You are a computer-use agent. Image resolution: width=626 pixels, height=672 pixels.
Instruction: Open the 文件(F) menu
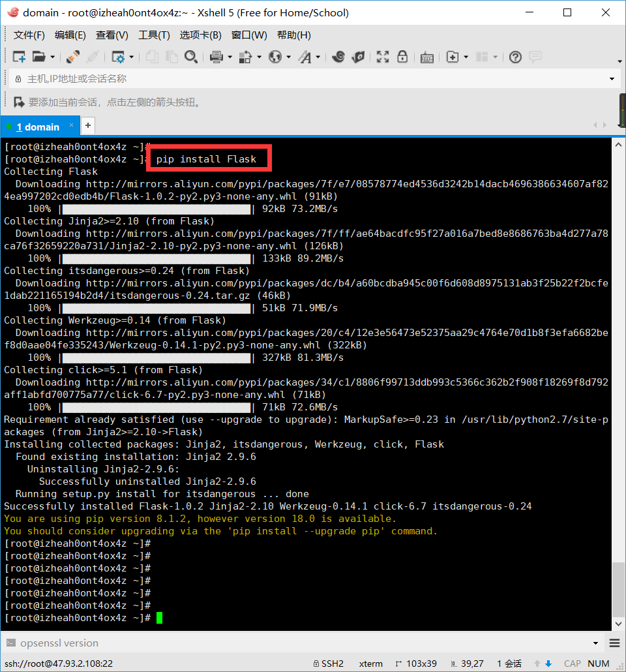[x=29, y=35]
